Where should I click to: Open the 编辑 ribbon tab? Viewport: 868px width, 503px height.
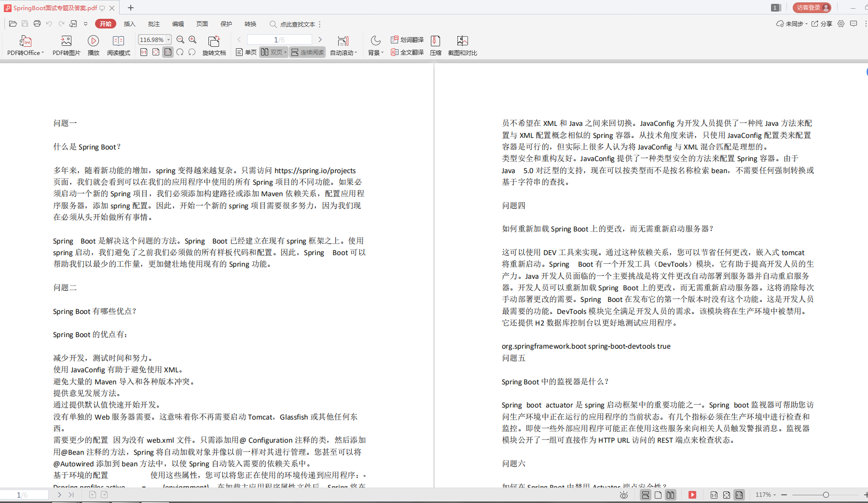[178, 24]
